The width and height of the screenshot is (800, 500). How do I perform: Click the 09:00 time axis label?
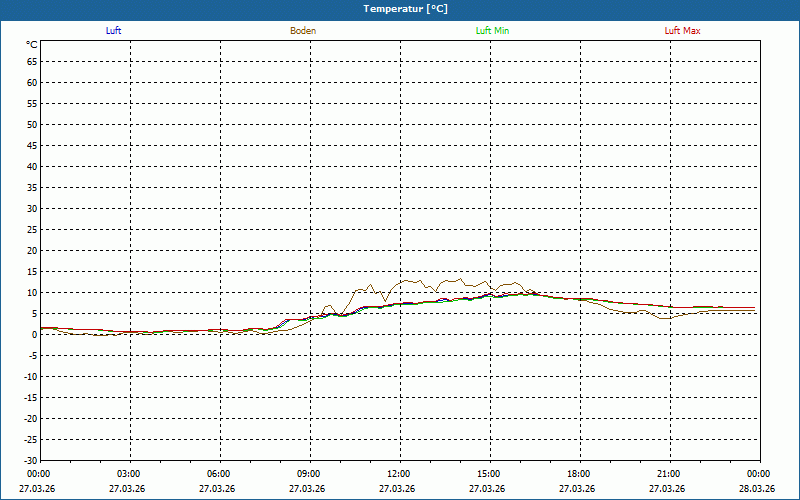(x=309, y=474)
